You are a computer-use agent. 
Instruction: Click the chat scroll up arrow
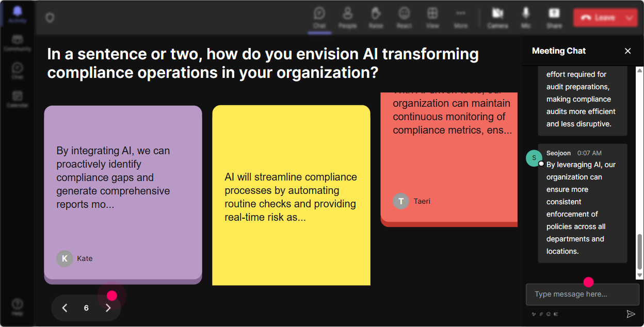click(x=640, y=70)
